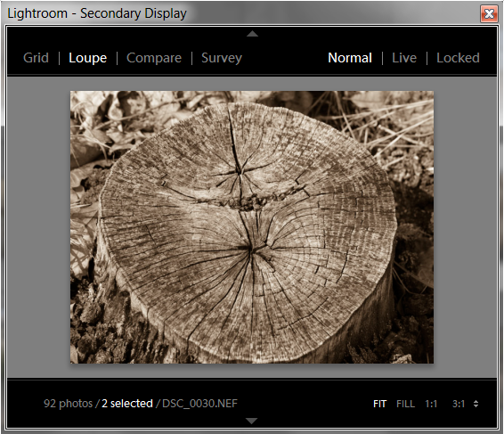Close the Secondary Display window

pos(489,14)
